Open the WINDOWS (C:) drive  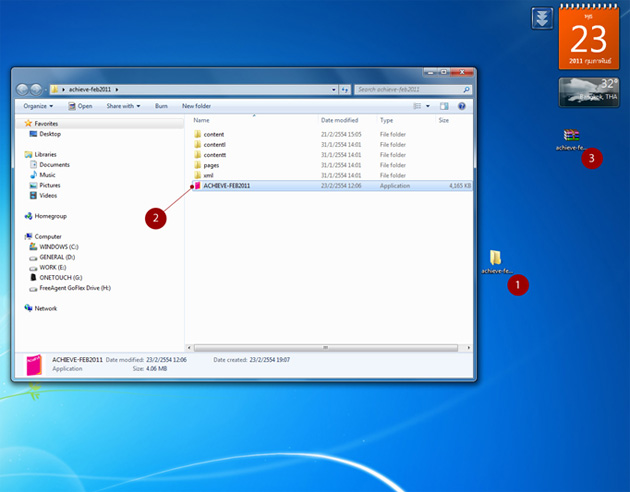[x=59, y=247]
